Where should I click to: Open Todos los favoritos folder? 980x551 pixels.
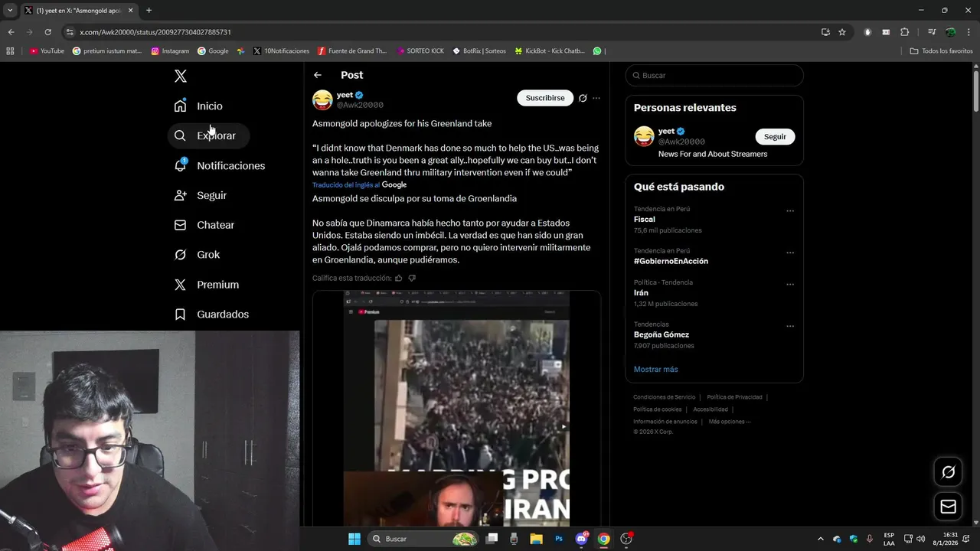coord(941,51)
